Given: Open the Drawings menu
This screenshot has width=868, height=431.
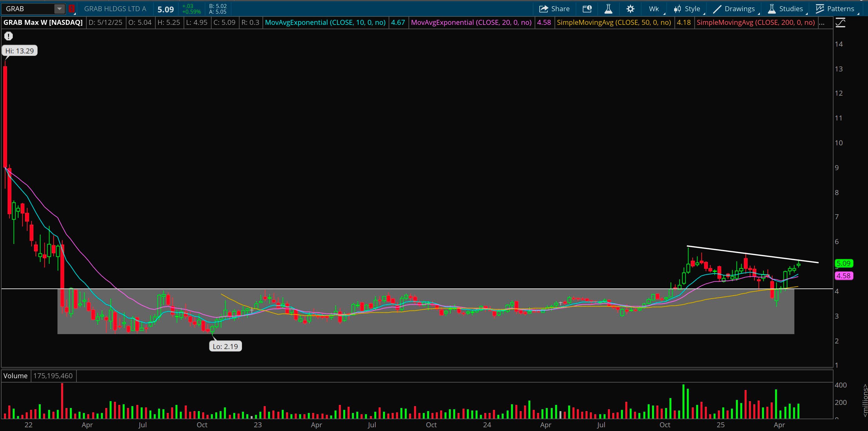Looking at the screenshot, I should coord(734,9).
